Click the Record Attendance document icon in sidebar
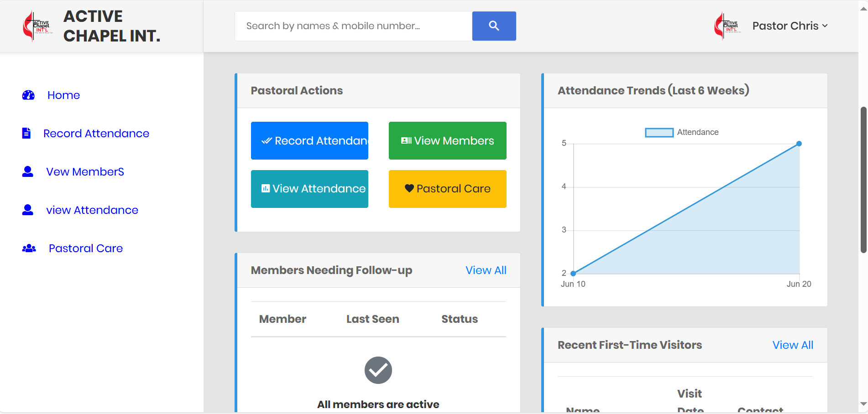 click(26, 133)
